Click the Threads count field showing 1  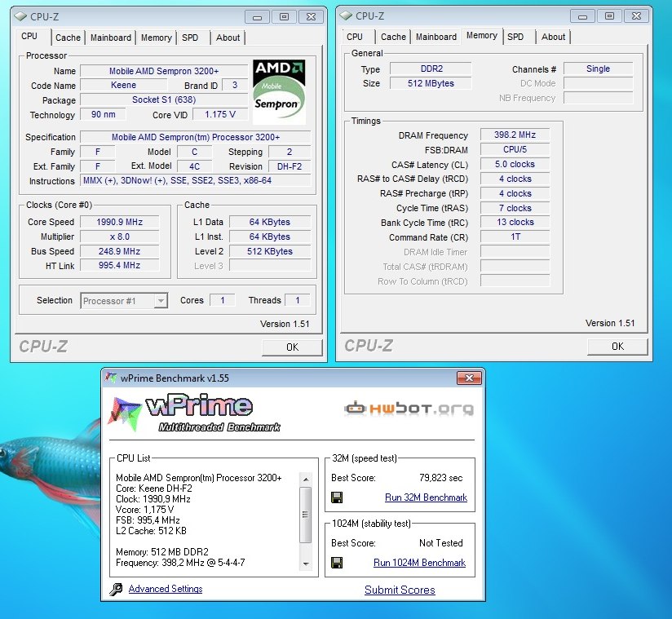click(x=298, y=300)
